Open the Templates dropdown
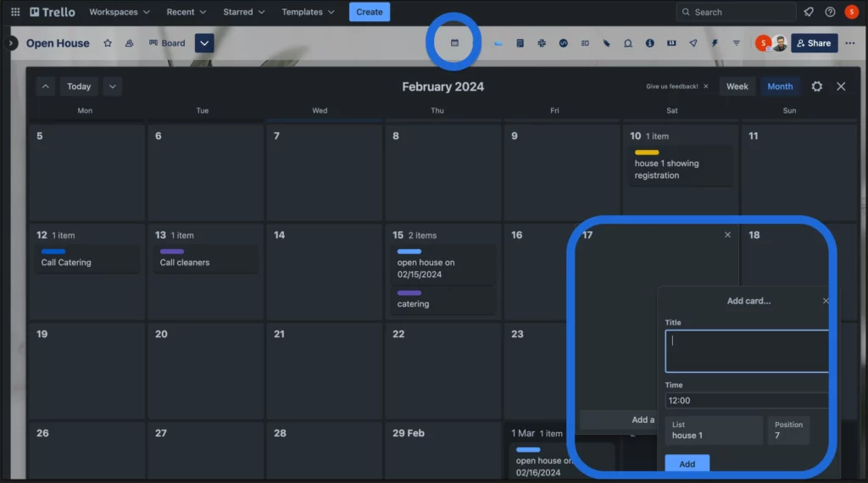Screen dimensions: 868x483 308,12
